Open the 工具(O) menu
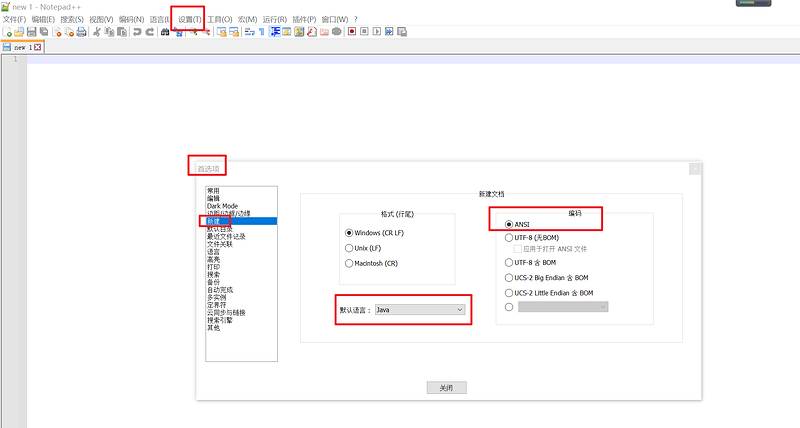The height and width of the screenshot is (428, 800). [x=220, y=19]
